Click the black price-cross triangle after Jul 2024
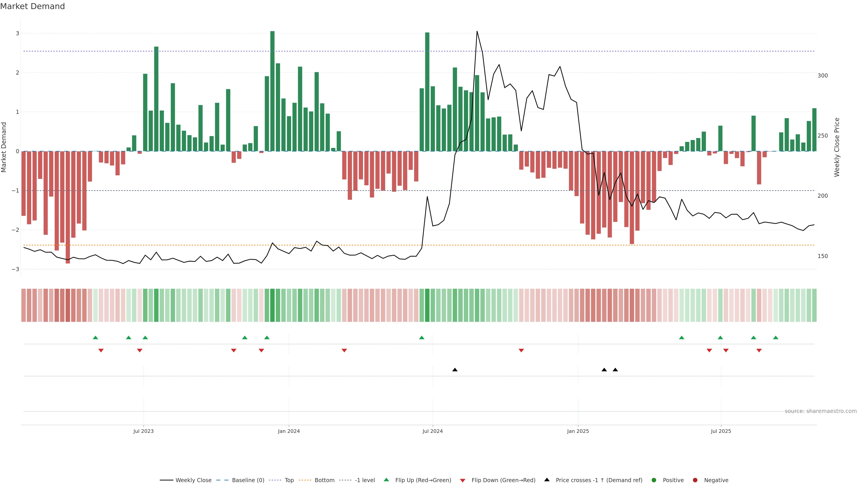Viewport: 868px width, 488px height. click(455, 370)
